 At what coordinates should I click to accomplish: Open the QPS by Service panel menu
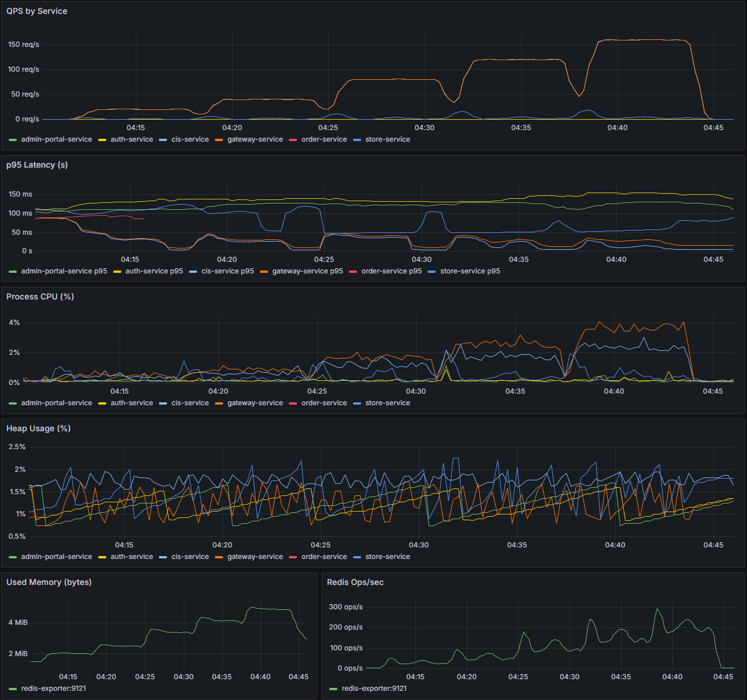(x=36, y=11)
